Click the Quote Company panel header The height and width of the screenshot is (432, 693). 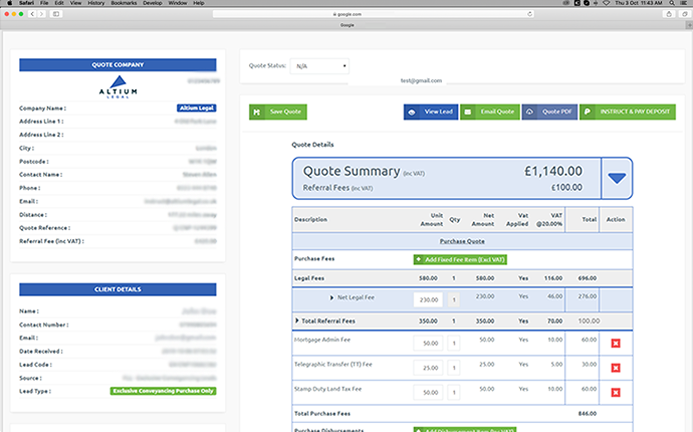click(x=118, y=65)
